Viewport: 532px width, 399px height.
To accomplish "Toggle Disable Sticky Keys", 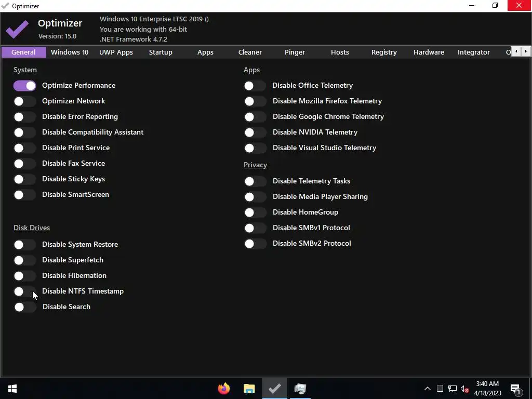I will point(25,179).
